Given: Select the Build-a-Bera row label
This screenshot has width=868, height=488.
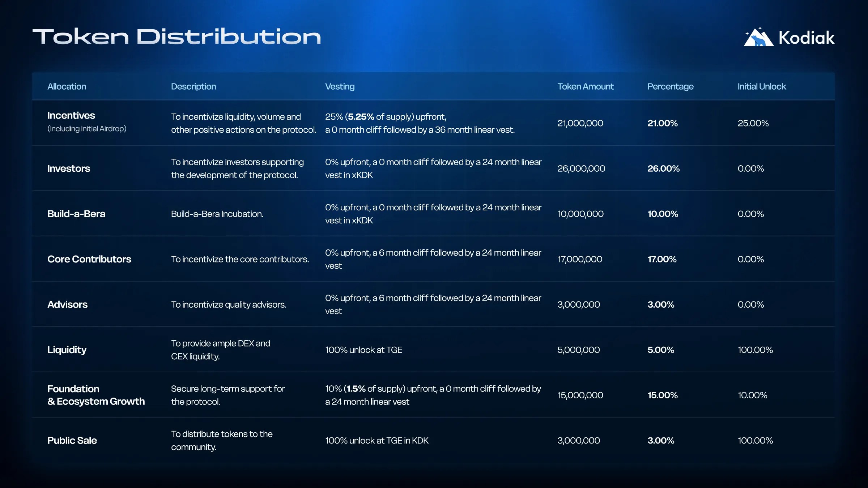Looking at the screenshot, I should 76,214.
